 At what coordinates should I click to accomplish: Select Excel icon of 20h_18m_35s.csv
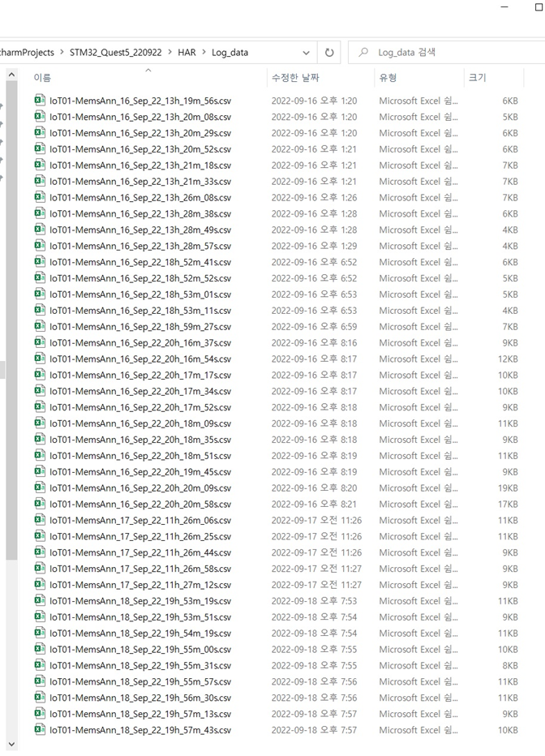[x=40, y=439]
